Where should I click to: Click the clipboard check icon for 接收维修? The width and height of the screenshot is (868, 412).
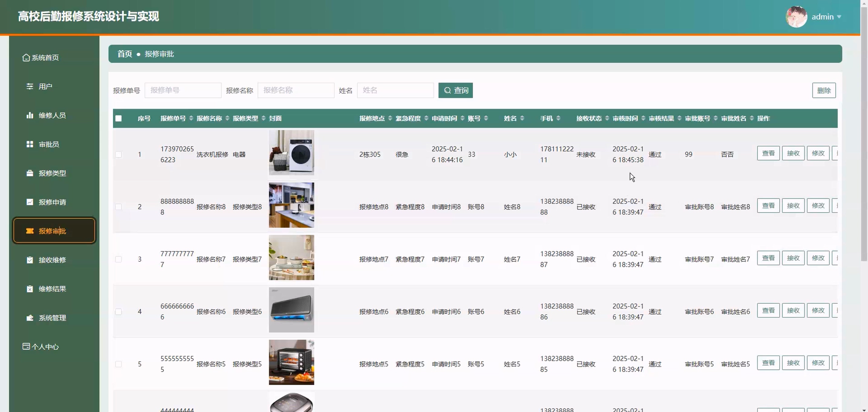point(30,260)
